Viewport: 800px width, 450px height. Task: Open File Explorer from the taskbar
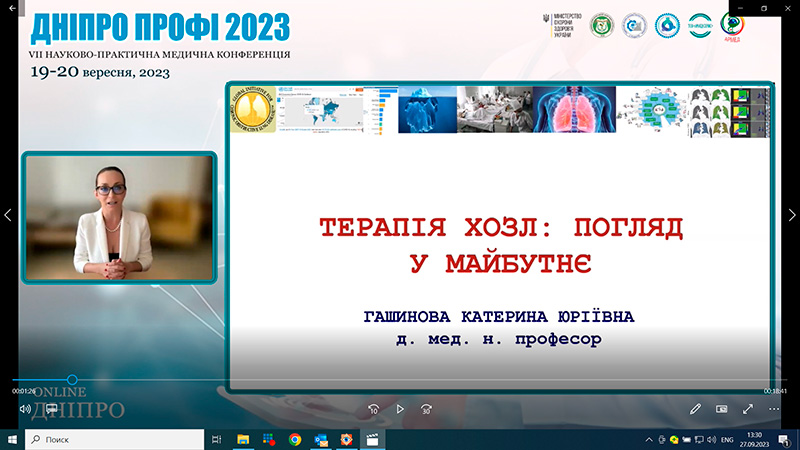point(243,439)
